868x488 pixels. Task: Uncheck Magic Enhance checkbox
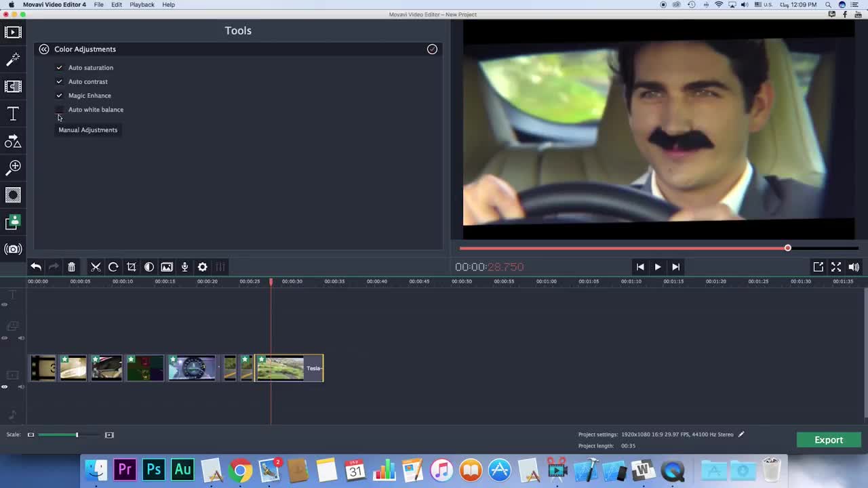click(x=59, y=96)
